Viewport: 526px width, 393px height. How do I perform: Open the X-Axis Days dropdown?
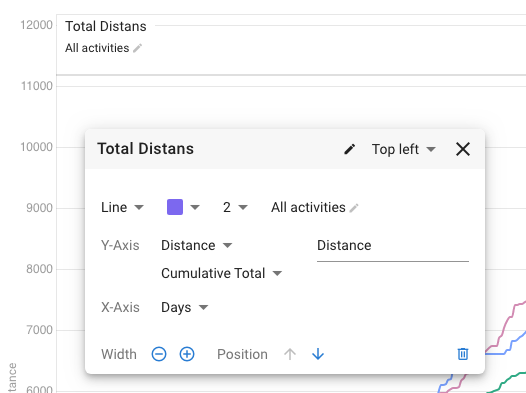click(185, 307)
